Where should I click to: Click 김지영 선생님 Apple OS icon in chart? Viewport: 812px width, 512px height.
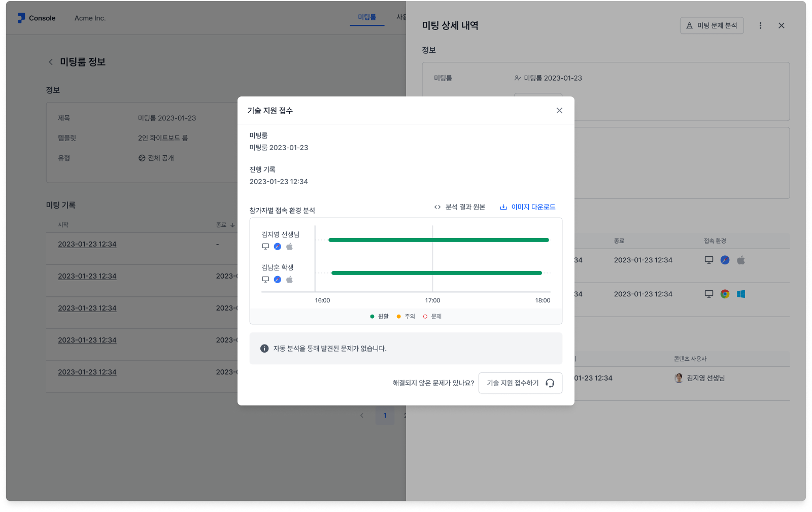pyautogui.click(x=289, y=247)
